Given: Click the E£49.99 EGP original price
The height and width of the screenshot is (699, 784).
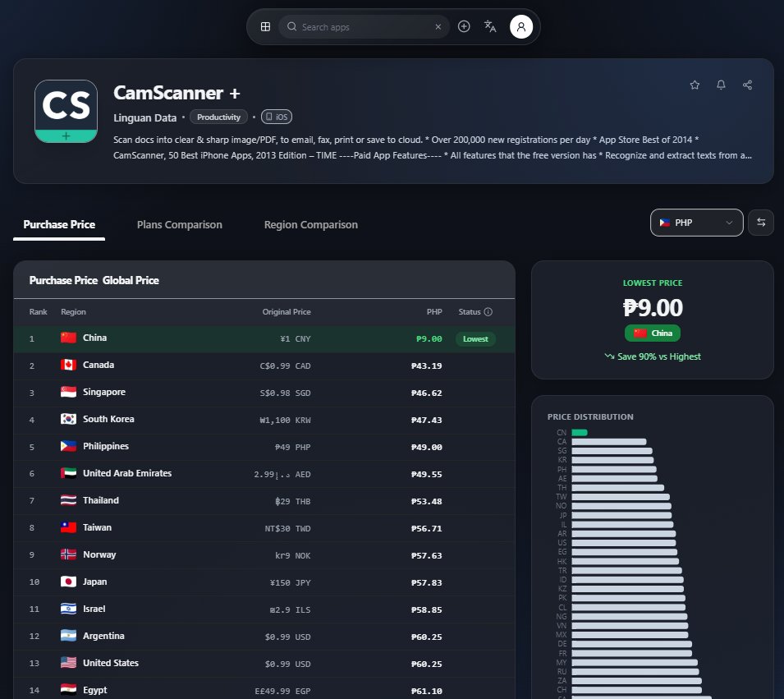Looking at the screenshot, I should pyautogui.click(x=282, y=691).
